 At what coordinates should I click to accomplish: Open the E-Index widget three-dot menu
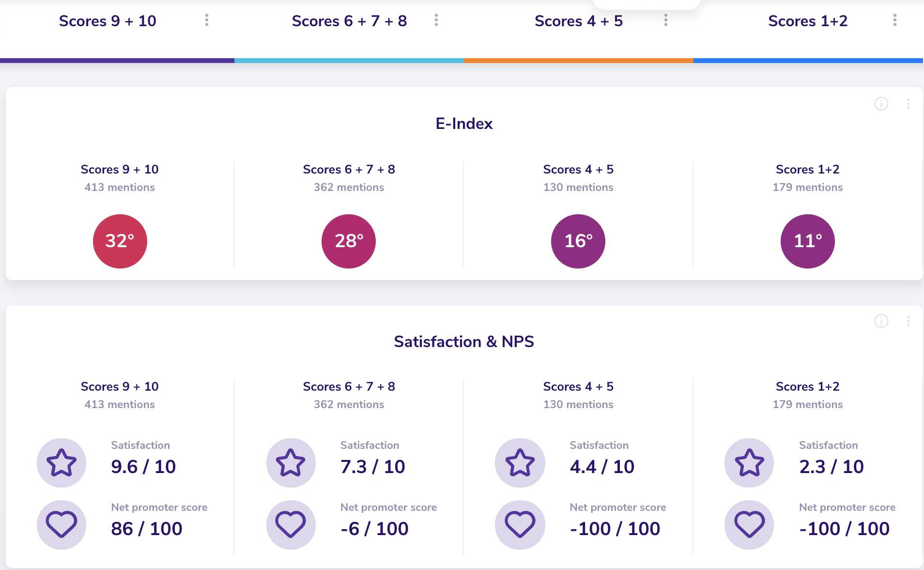click(909, 104)
